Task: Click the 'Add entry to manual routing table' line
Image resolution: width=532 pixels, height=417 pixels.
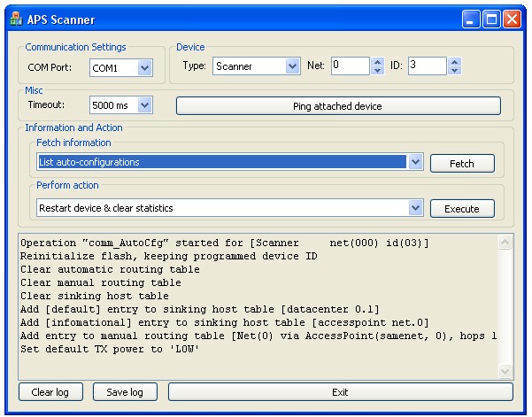Action: (x=258, y=336)
